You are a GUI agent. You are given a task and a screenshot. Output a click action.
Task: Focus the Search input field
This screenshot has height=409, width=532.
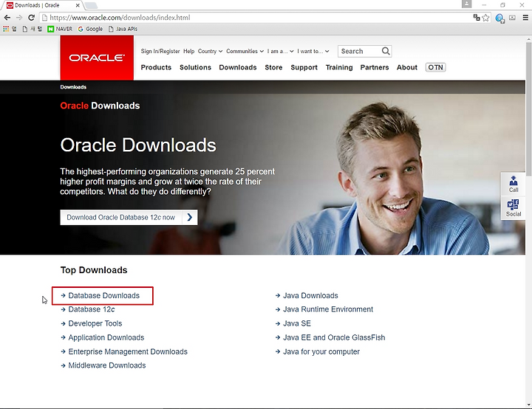coord(361,51)
